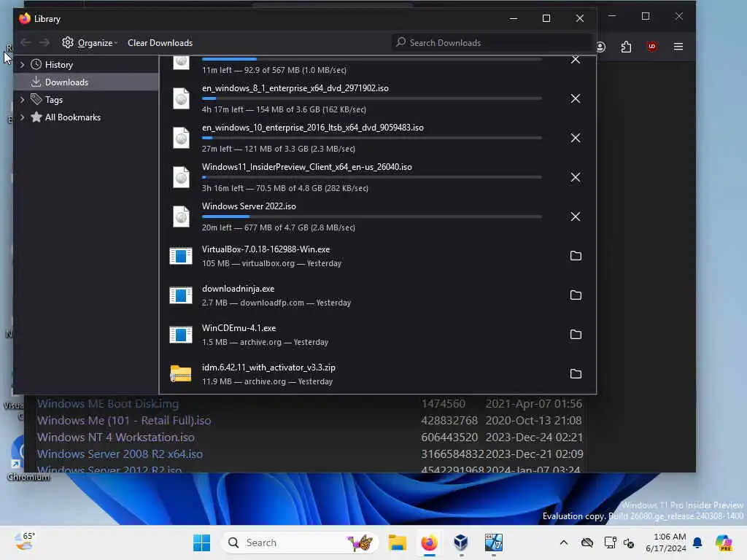The width and height of the screenshot is (747, 560).
Task: Switch to Firefox in the taskbar
Action: 429,542
